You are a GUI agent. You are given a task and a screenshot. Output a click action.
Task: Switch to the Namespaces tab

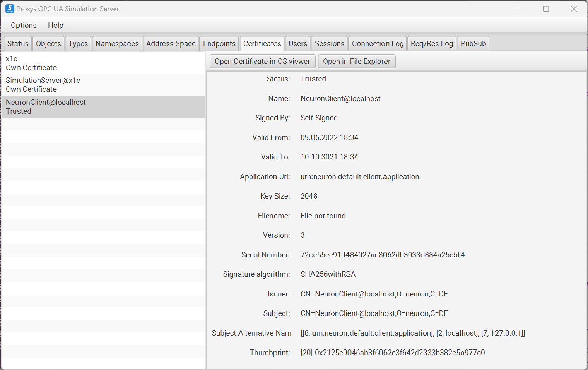117,43
